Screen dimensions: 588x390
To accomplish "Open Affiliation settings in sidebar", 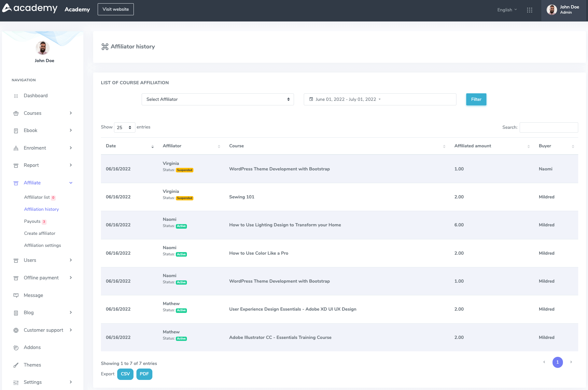I will click(42, 246).
